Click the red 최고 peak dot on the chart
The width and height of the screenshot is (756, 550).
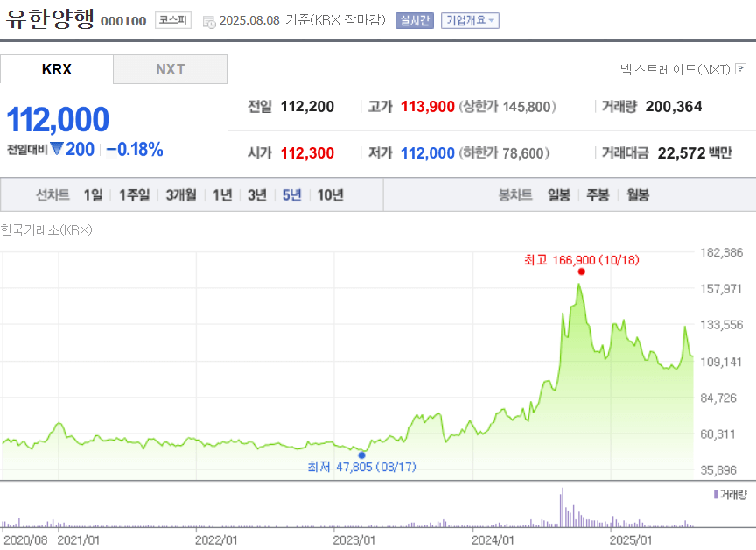582,271
